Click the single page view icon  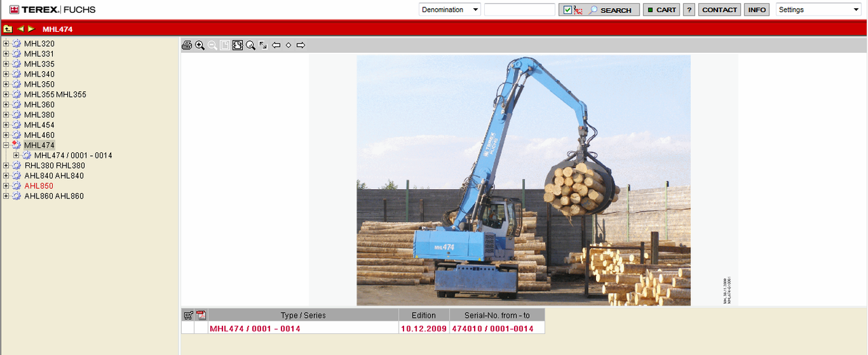(224, 45)
